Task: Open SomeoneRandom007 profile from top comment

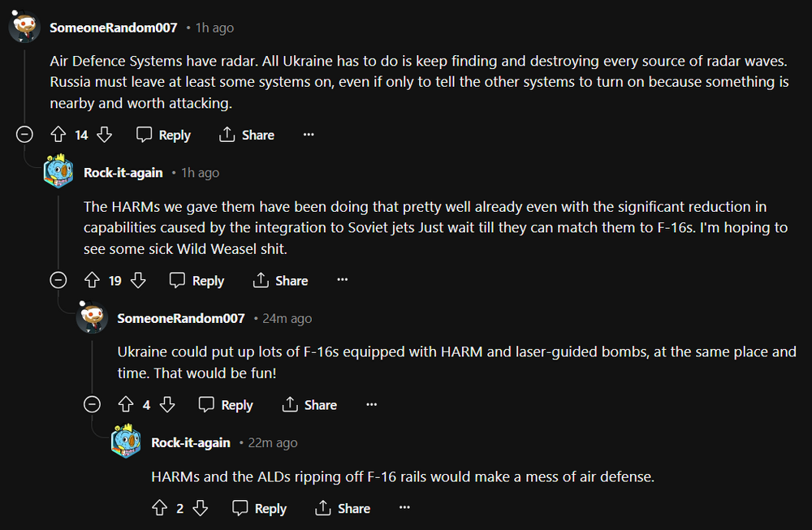Action: click(114, 28)
